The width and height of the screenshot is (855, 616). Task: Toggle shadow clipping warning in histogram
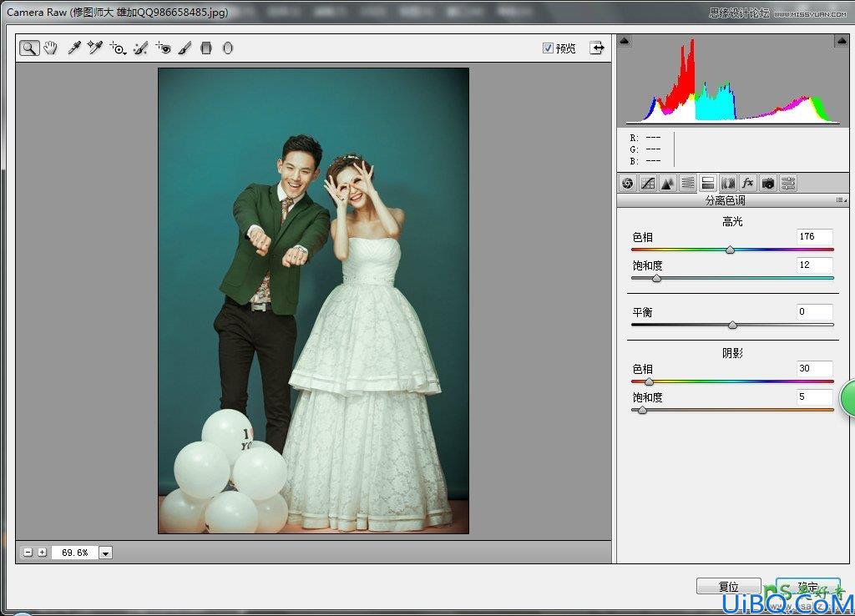click(x=625, y=41)
